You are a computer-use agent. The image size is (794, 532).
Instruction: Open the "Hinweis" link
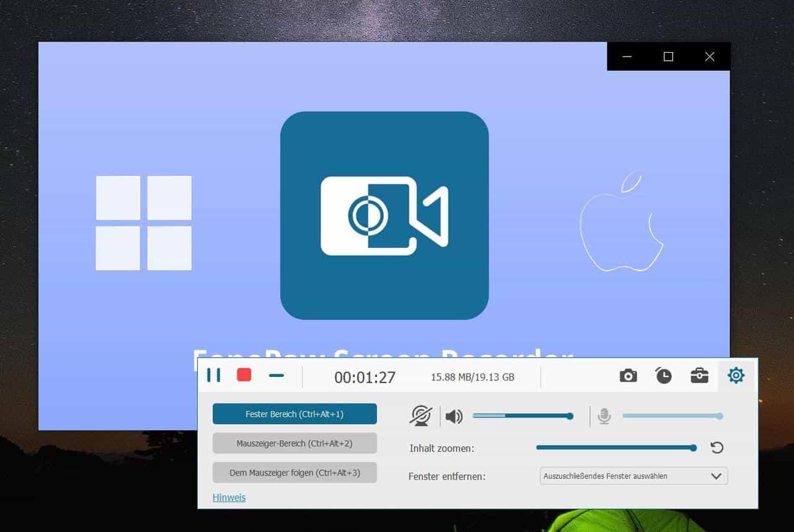[x=229, y=497]
